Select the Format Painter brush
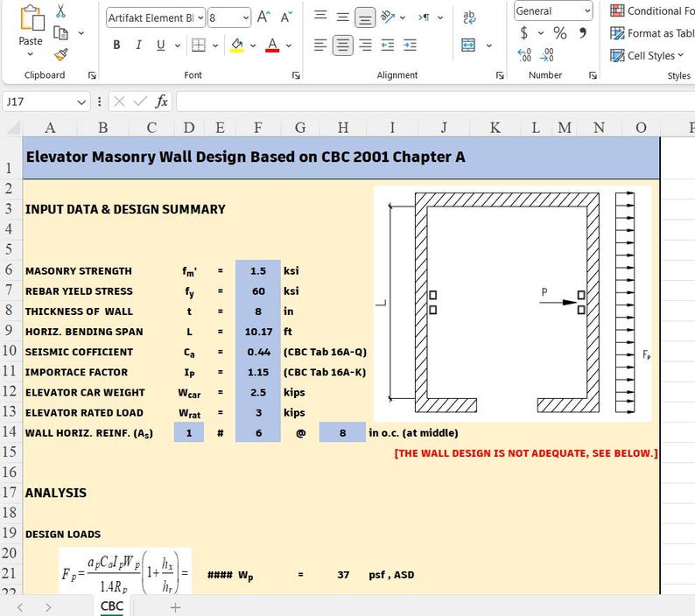Screen dimensions: 695x616 click(60, 54)
